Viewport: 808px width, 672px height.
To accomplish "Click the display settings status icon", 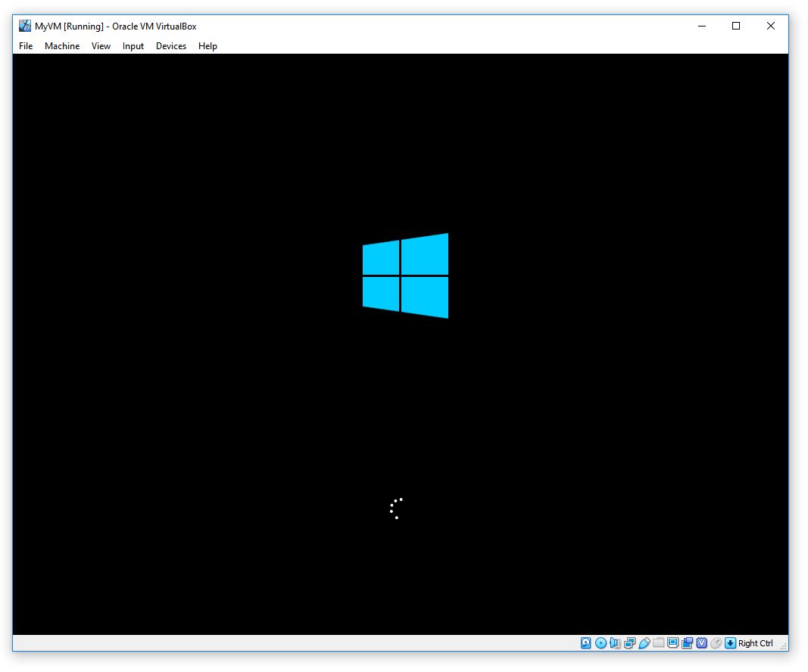I will click(x=672, y=643).
